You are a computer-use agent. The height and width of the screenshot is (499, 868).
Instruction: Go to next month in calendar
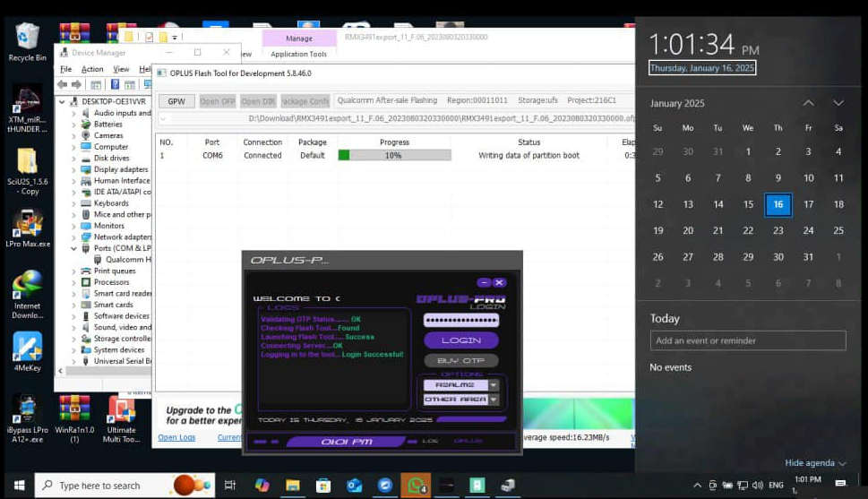pyautogui.click(x=838, y=103)
